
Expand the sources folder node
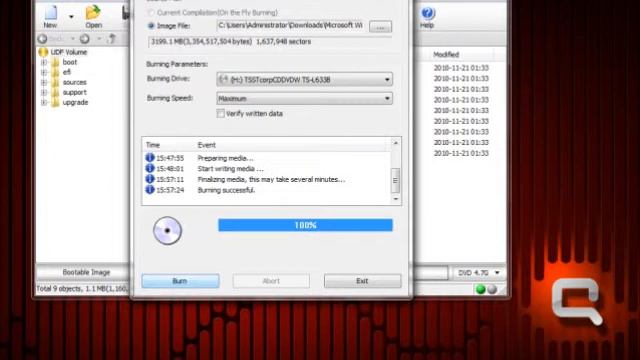pyautogui.click(x=44, y=82)
